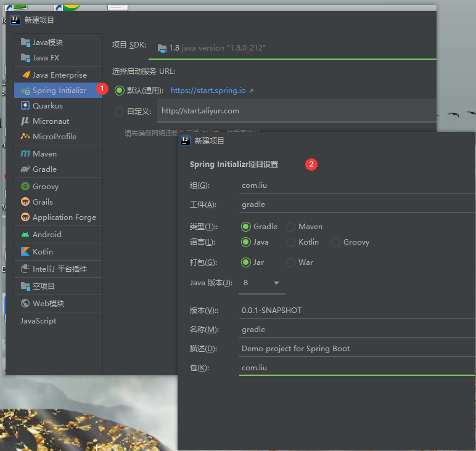Click the Java FX folder icon
Viewport: 476px width, 451px height.
coord(25,58)
